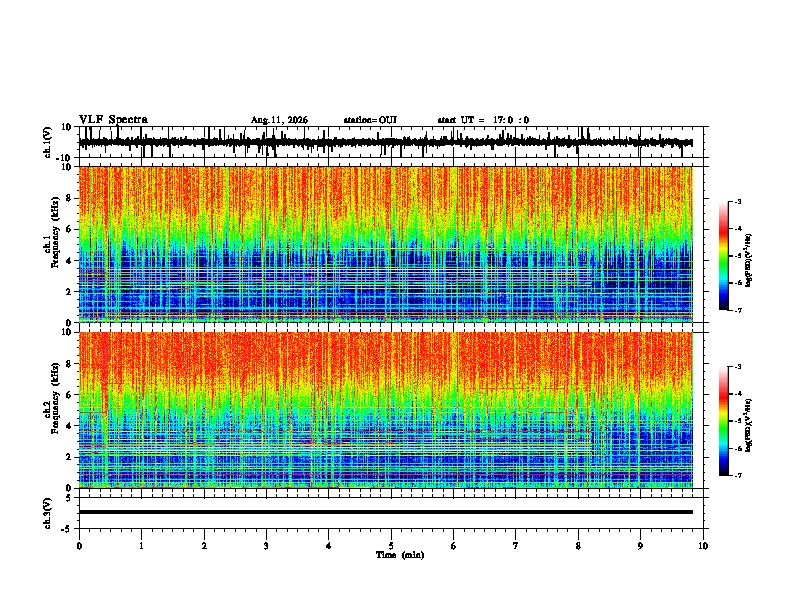Click the "-3" label on ch.2 colorbar
Screen dimensions: 792x612
[737, 367]
